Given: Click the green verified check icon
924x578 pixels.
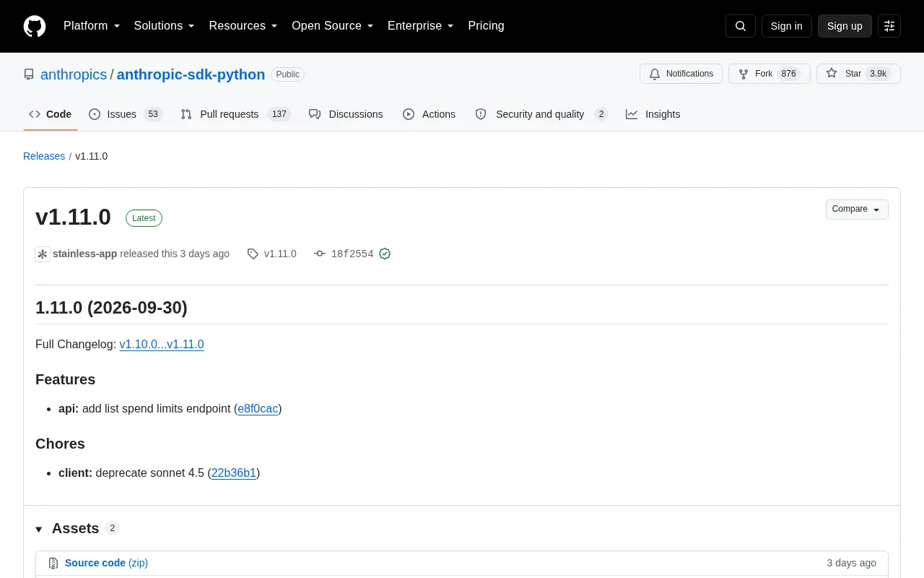Looking at the screenshot, I should (385, 254).
